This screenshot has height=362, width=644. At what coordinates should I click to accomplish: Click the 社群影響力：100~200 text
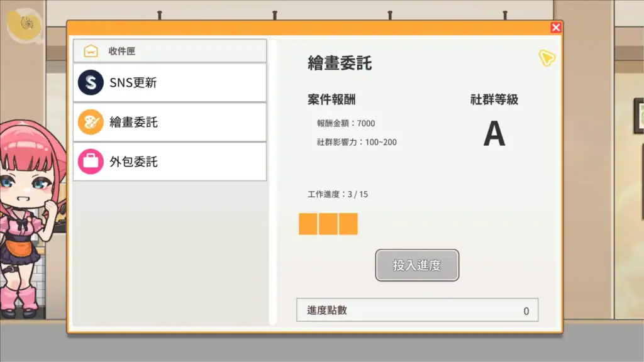[357, 142]
